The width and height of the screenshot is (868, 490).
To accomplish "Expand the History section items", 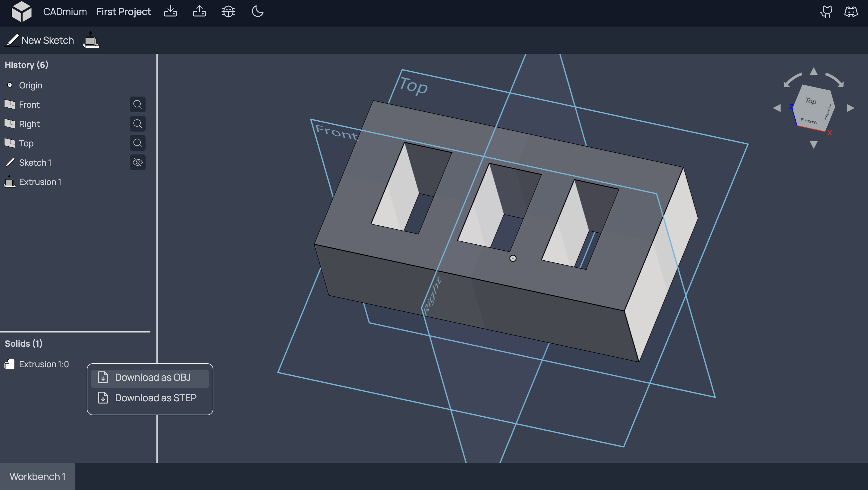I will point(26,65).
